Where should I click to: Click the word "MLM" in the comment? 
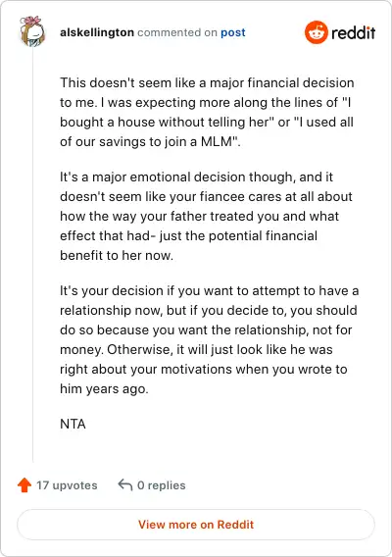[216, 141]
